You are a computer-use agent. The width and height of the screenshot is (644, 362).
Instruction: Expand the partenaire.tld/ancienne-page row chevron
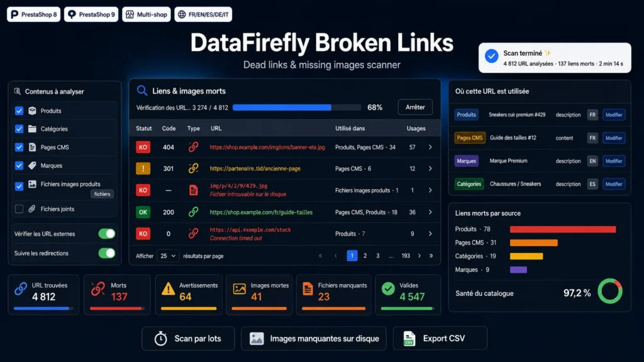430,168
